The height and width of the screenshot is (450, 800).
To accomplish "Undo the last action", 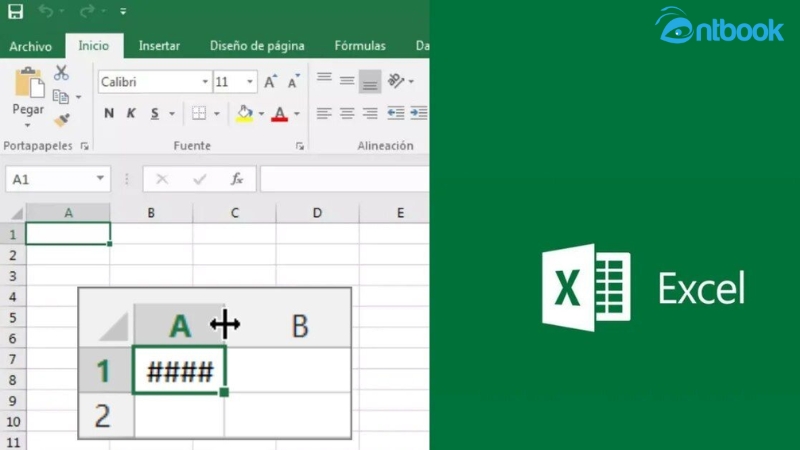I will pos(46,11).
